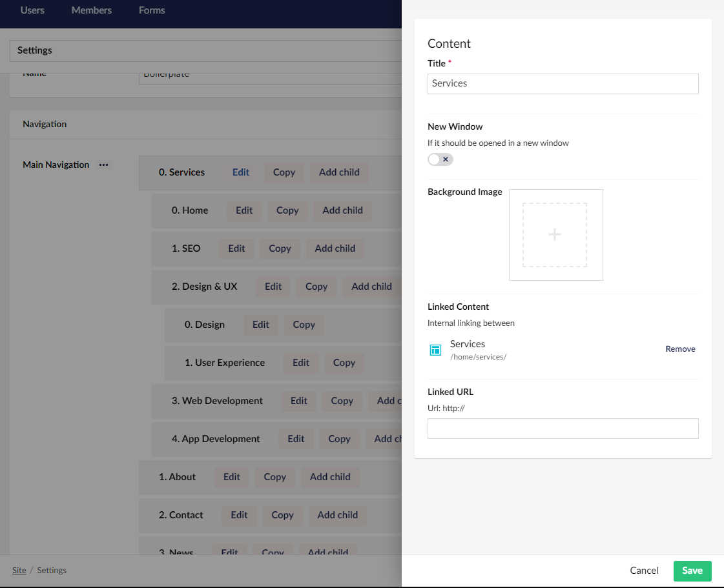Copy the 4. App Development item
Image resolution: width=724 pixels, height=588 pixels.
pyautogui.click(x=339, y=439)
